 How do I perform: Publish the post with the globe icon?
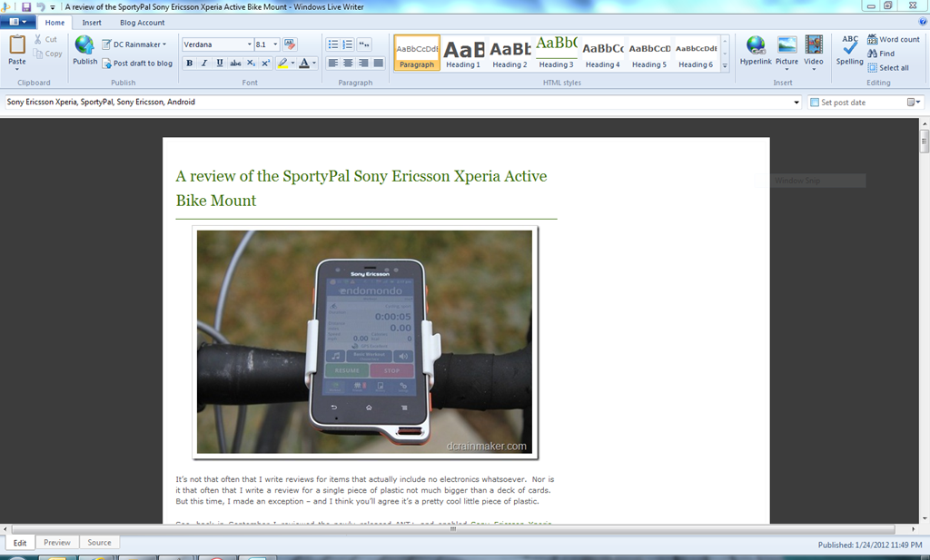tap(84, 50)
